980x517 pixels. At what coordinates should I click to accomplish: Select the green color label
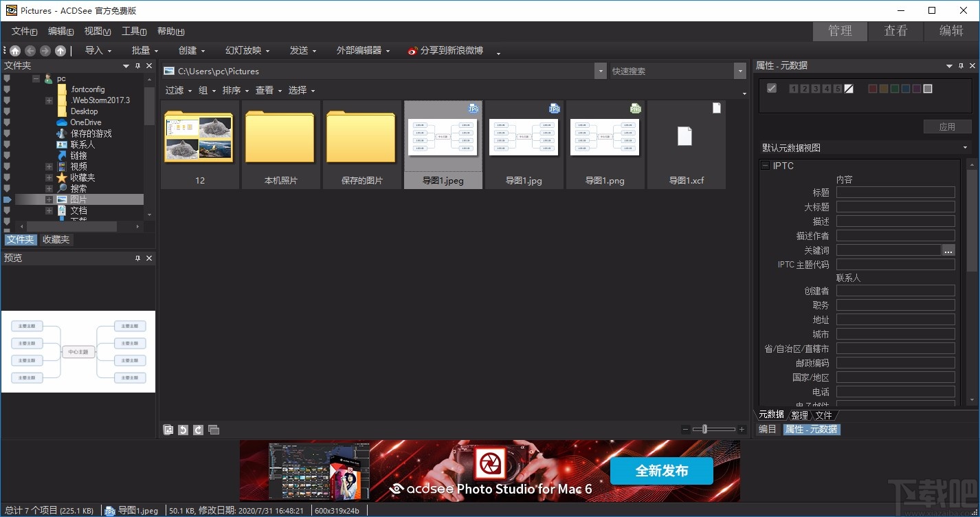[x=895, y=89]
